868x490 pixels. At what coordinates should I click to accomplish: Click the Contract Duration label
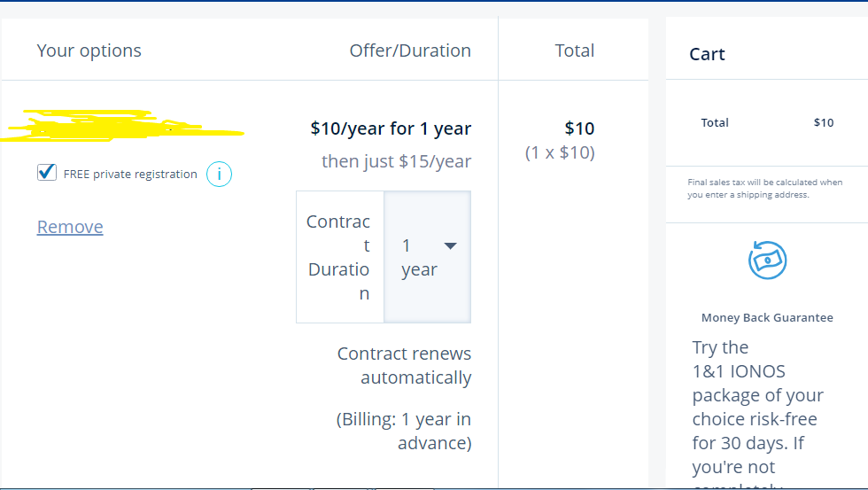(338, 258)
